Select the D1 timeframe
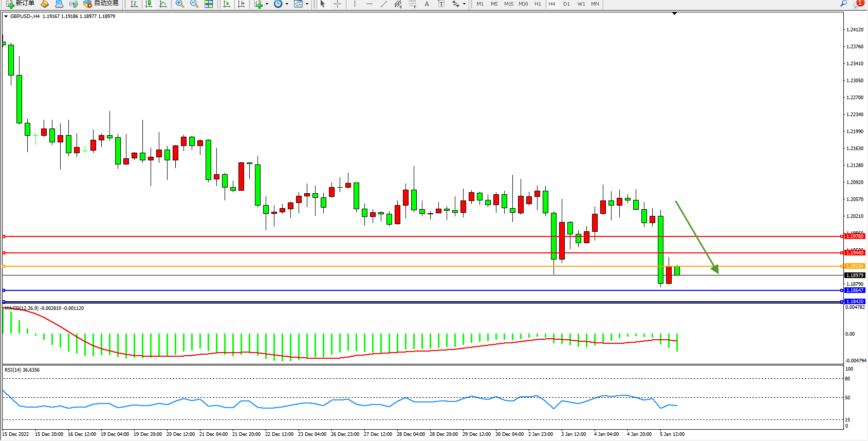 (x=566, y=4)
